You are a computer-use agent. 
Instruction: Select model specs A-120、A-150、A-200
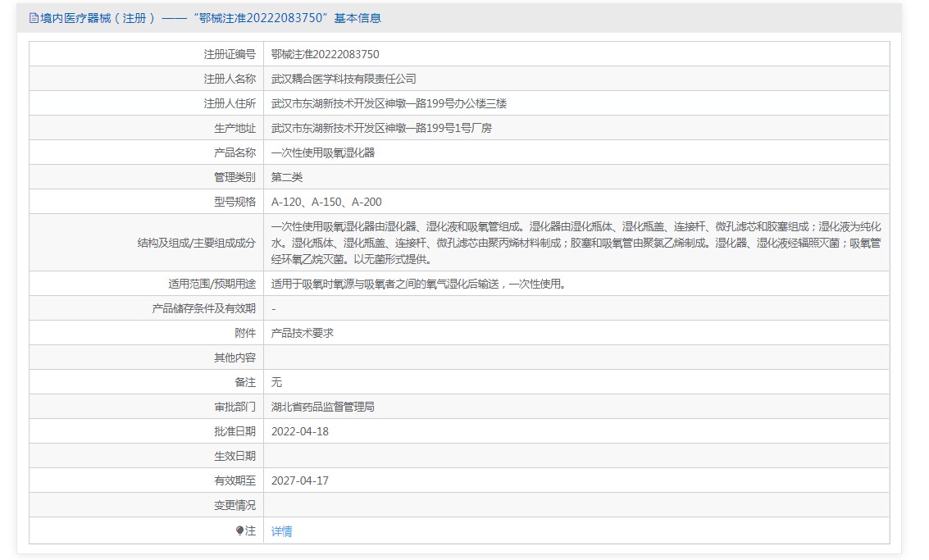pos(326,202)
